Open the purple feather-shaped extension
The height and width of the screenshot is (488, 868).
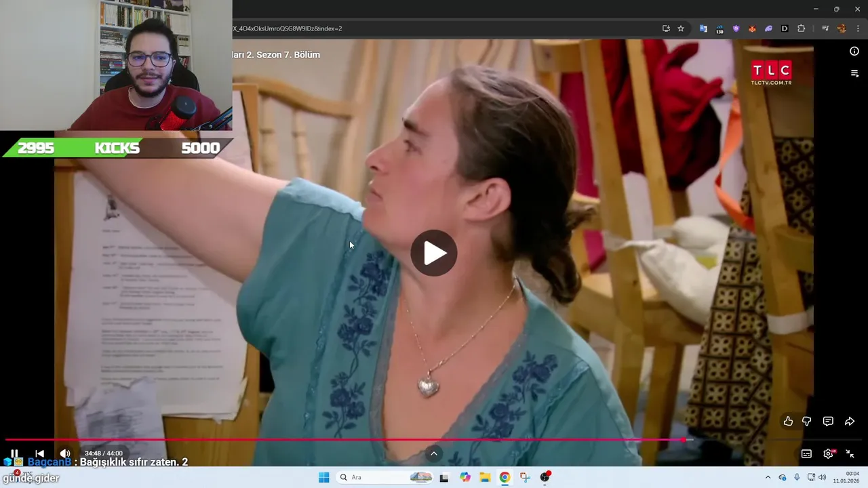click(x=768, y=28)
